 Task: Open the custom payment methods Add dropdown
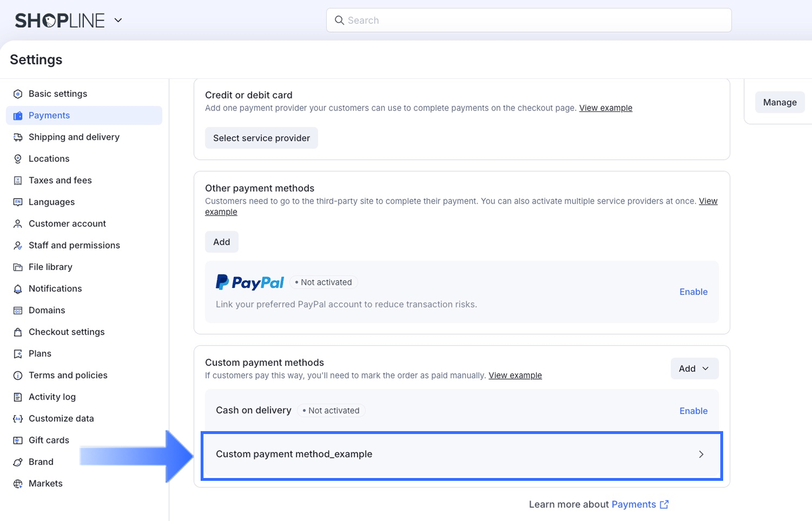point(694,369)
